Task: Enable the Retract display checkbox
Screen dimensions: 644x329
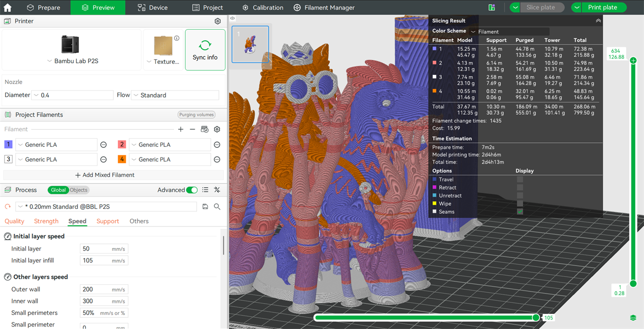Action: coord(520,188)
